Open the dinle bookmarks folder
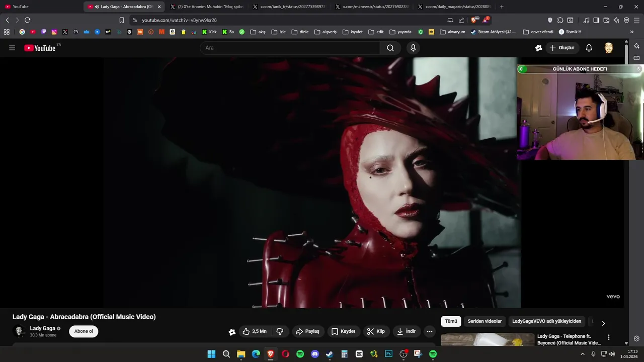644x362 pixels. pos(300,32)
